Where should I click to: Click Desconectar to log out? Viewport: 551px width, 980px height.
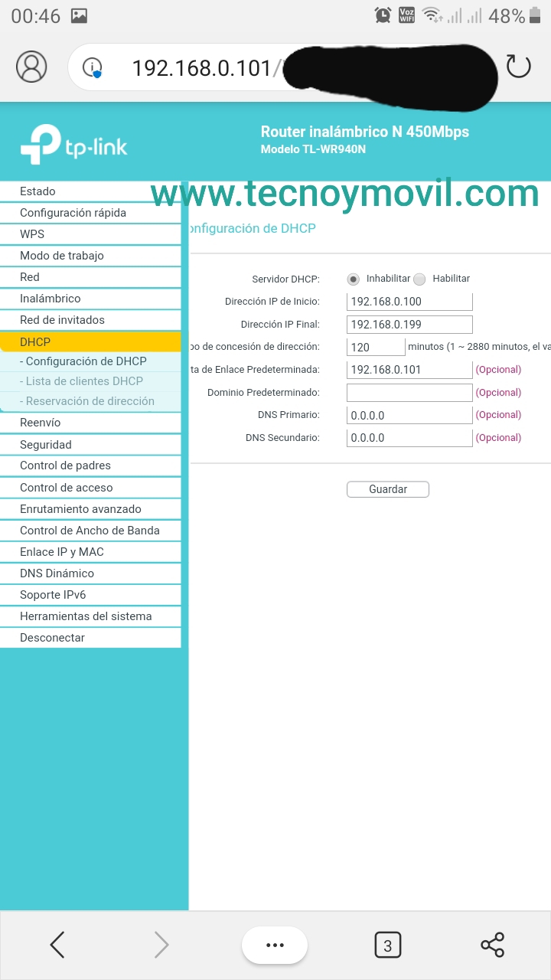click(90, 638)
